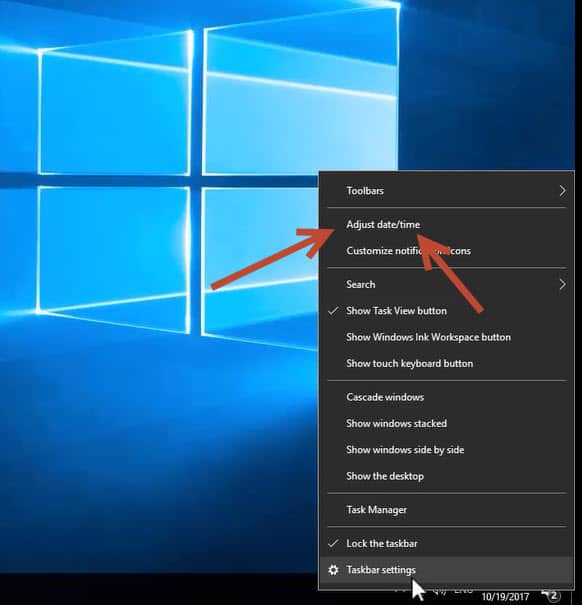Viewport: 582px width, 605px height.
Task: Click the volume speaker tray icon
Action: (x=439, y=591)
